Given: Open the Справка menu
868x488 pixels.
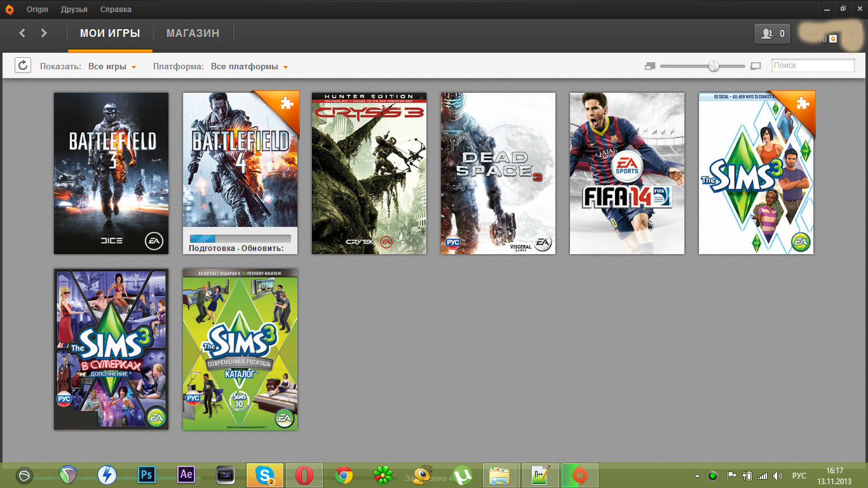Looking at the screenshot, I should coord(116,10).
